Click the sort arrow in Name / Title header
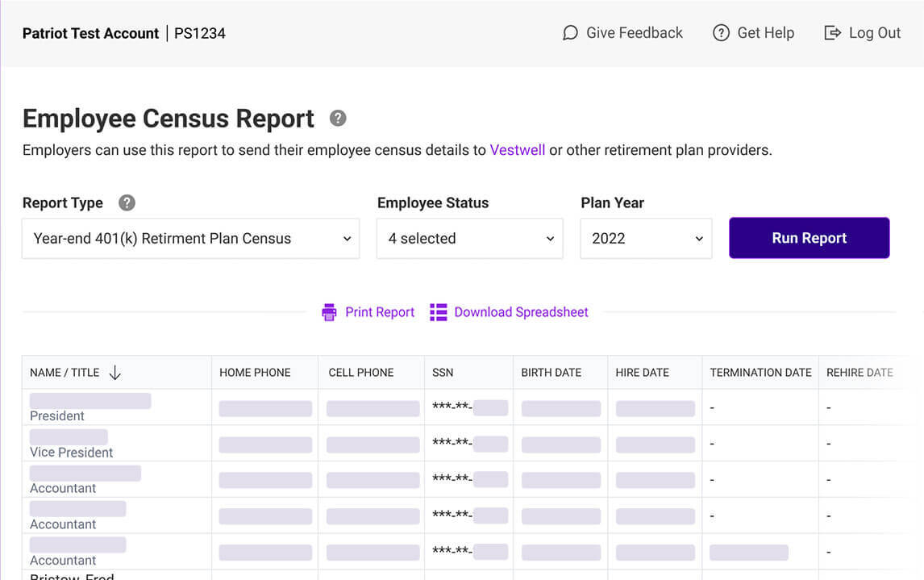This screenshot has width=924, height=580. [115, 373]
